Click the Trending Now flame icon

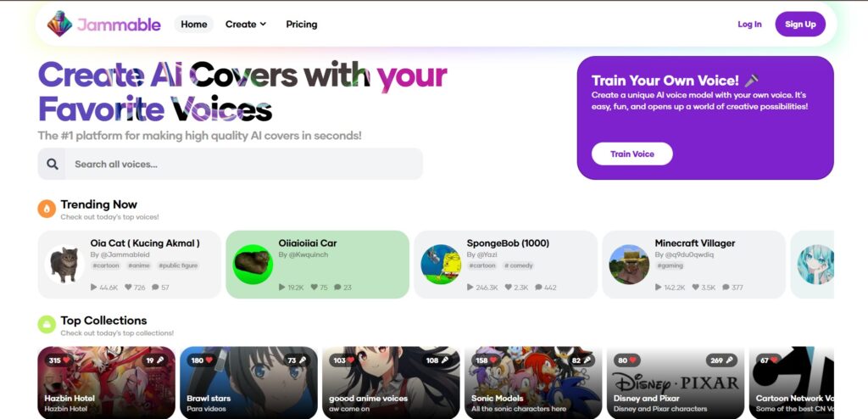47,209
